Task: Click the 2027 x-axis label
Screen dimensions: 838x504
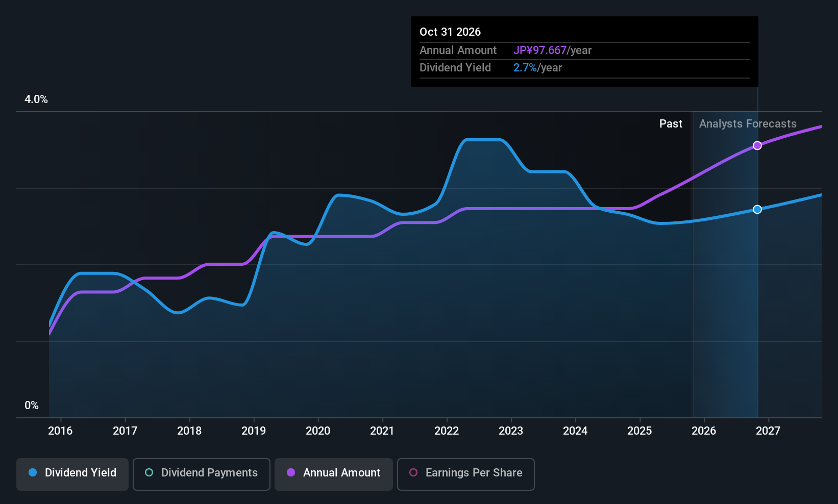Action: [768, 431]
